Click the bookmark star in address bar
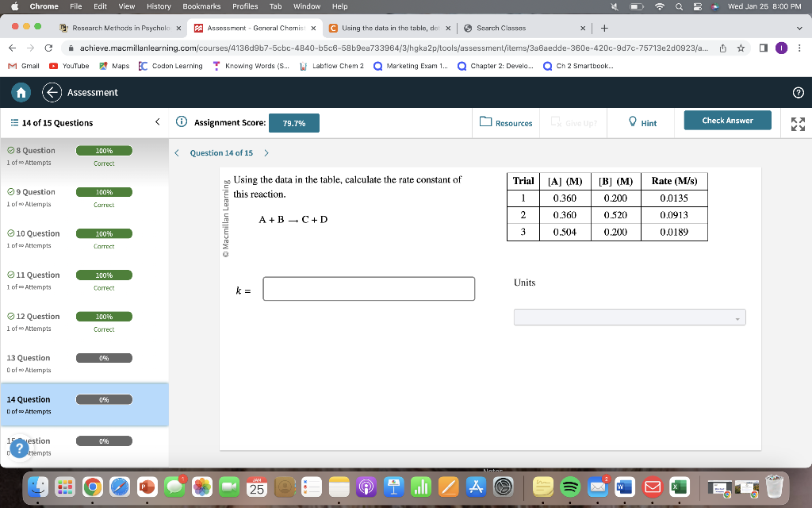The width and height of the screenshot is (812, 508). [739, 48]
